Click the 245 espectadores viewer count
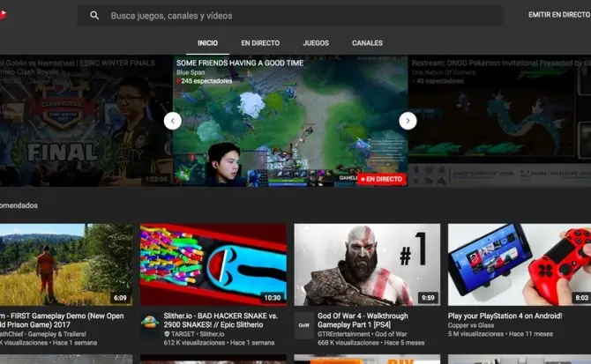The height and width of the screenshot is (364, 591). pos(205,81)
